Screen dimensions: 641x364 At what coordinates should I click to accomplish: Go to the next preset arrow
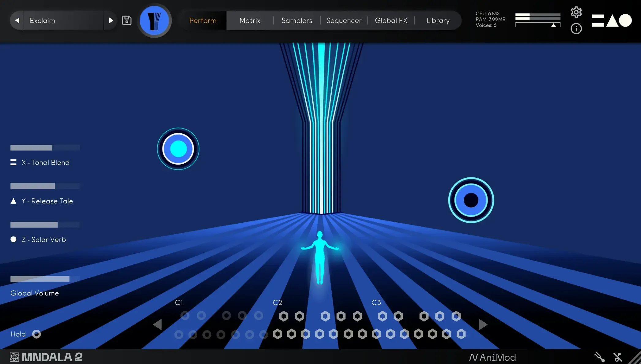coord(111,20)
